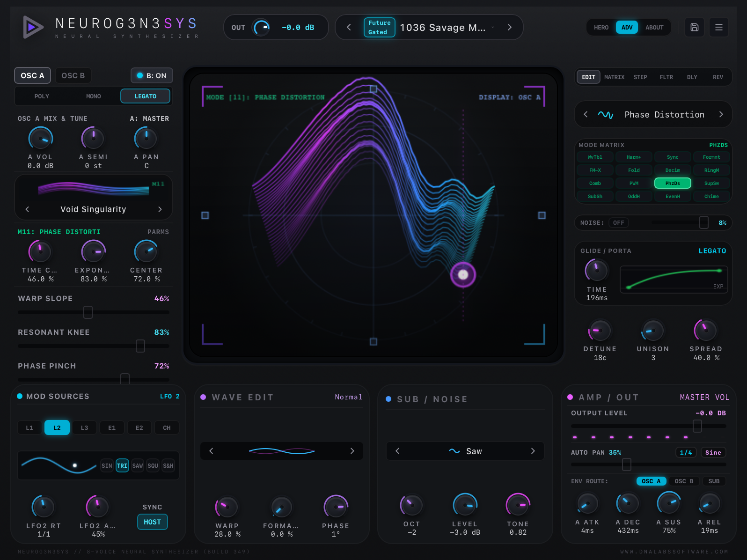
Task: Open the hamburger menu icon
Action: 719,27
